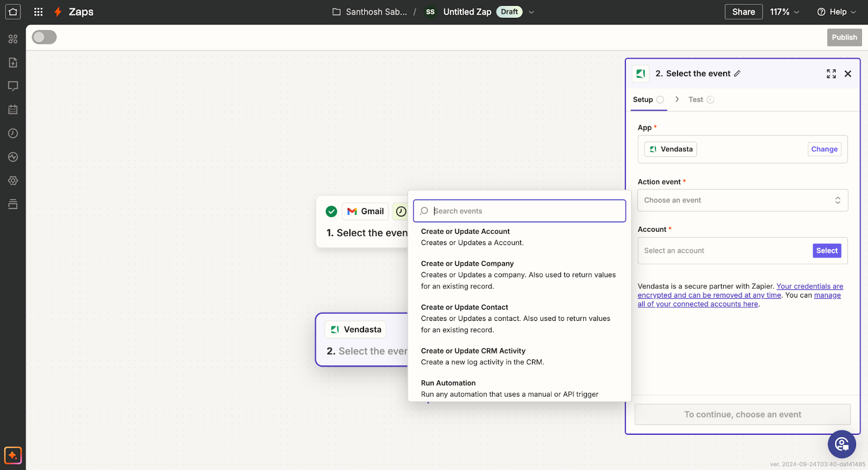The height and width of the screenshot is (470, 868).
Task: Select Create or Update Company event
Action: (519, 275)
